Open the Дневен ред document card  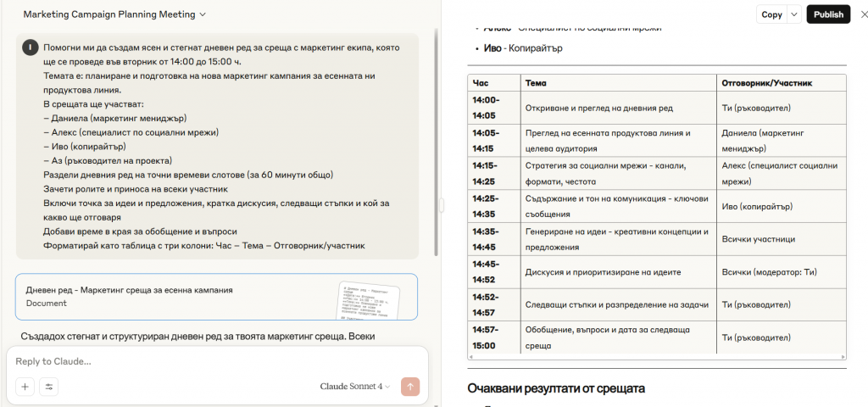point(216,297)
